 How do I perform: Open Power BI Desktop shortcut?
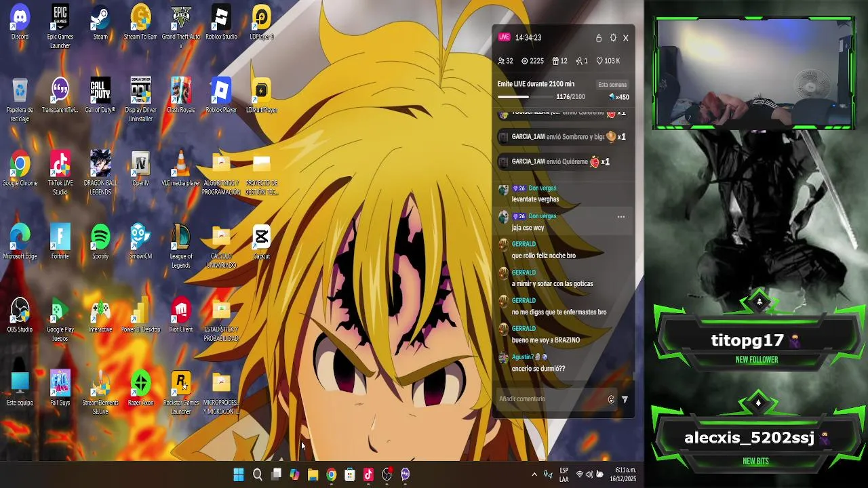click(140, 315)
